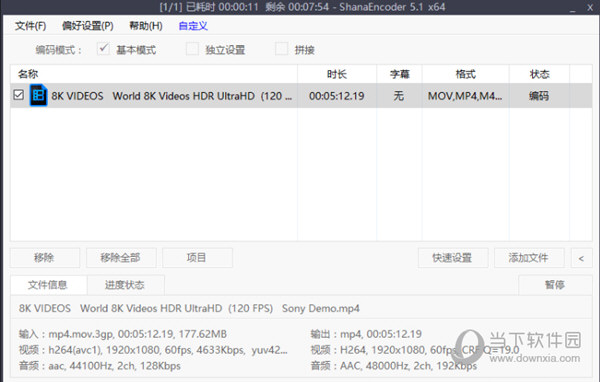
Task: Switch to the 文件信息 tab
Action: (48, 285)
